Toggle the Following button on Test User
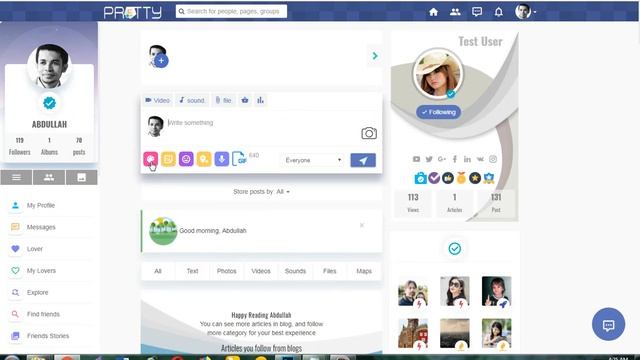Image resolution: width=640 pixels, height=360 pixels. 438,112
